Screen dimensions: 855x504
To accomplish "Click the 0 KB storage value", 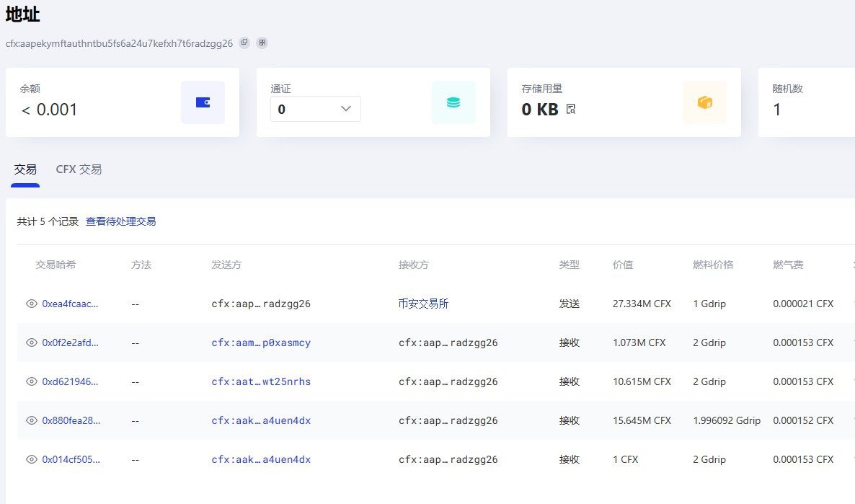I will tap(540, 110).
